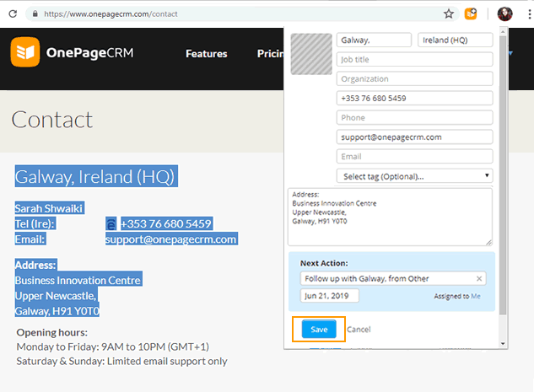Open the Chrome user profile avatar
534x392 pixels.
pyautogui.click(x=504, y=14)
